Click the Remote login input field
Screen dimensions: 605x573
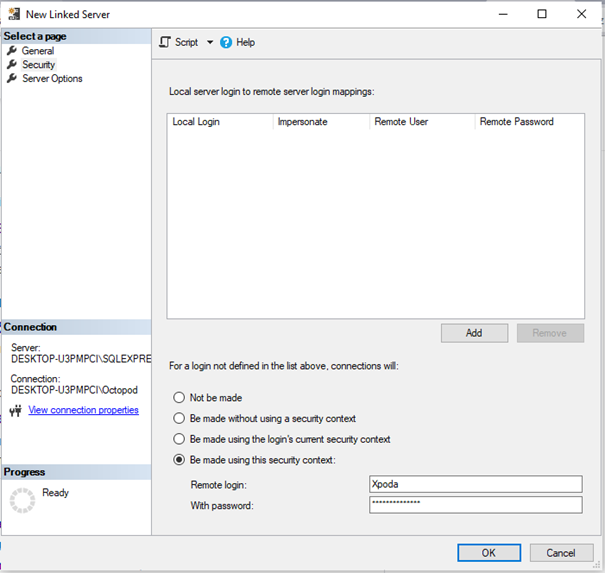[476, 484]
